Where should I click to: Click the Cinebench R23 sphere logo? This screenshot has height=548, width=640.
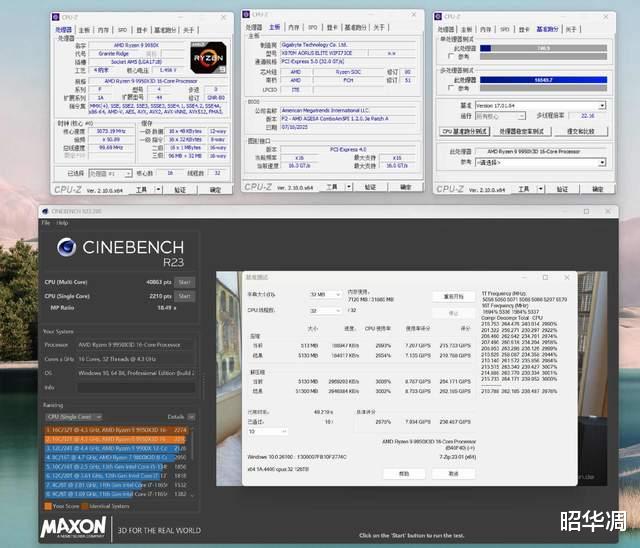67,247
